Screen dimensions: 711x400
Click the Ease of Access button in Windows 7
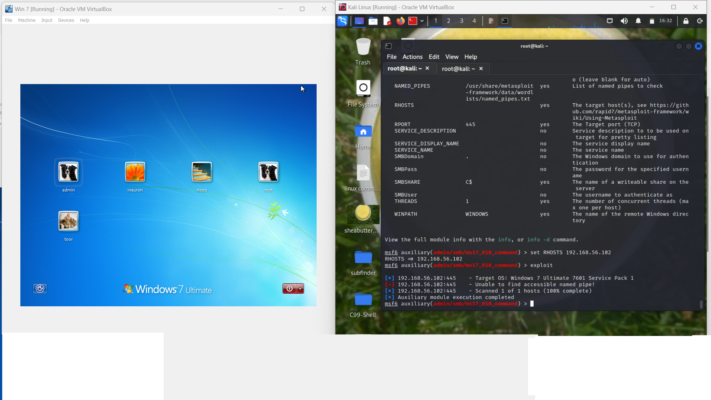pyautogui.click(x=40, y=288)
